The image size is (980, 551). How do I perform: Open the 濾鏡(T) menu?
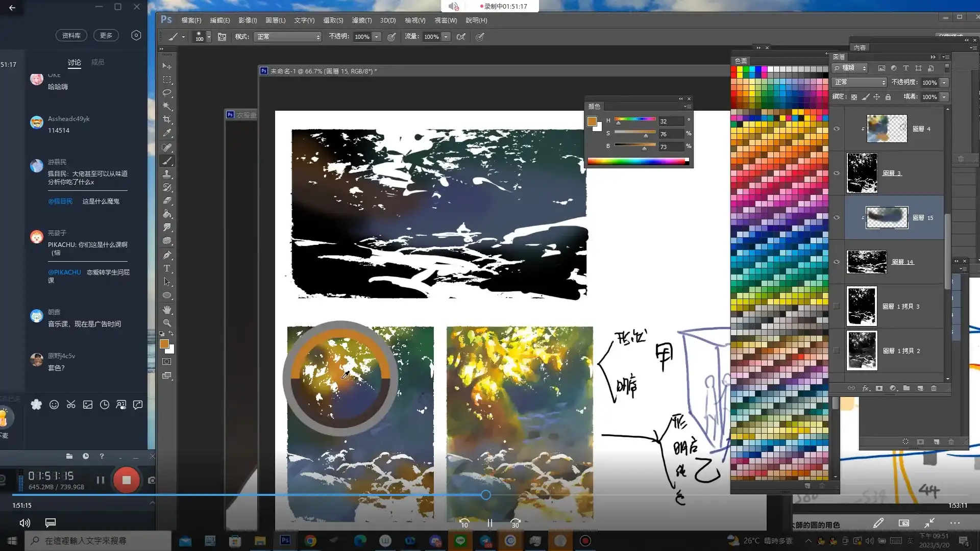click(361, 20)
